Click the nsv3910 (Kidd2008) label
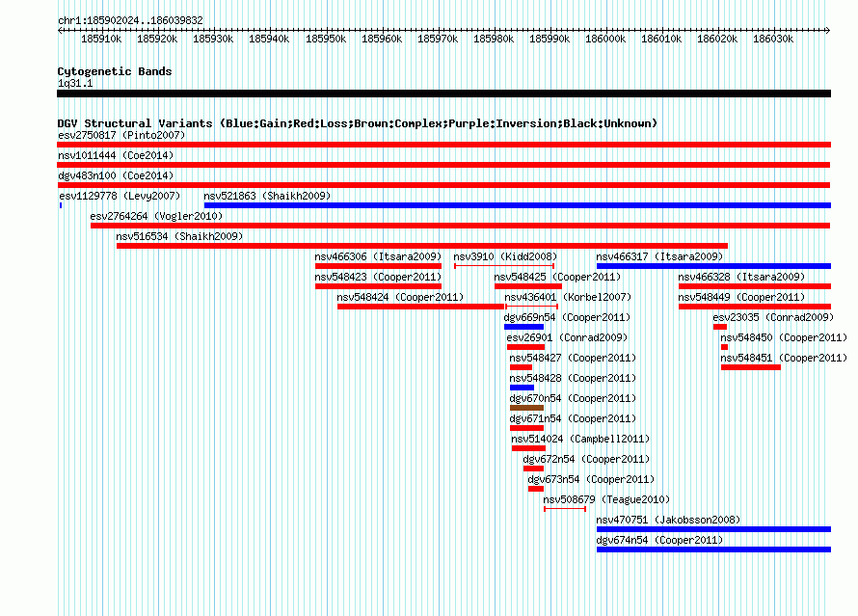This screenshot has width=858, height=616. point(505,256)
